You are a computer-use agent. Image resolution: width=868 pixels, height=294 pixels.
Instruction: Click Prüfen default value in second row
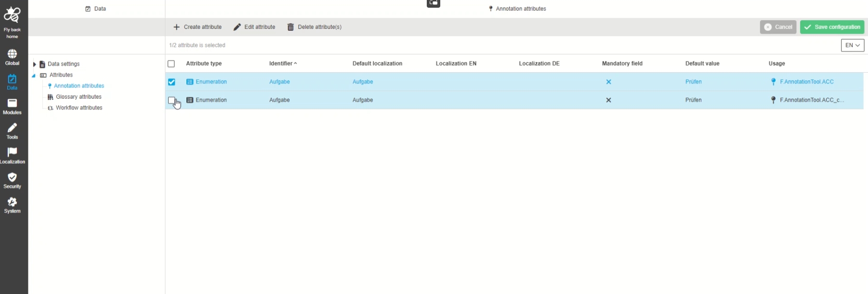(x=693, y=100)
